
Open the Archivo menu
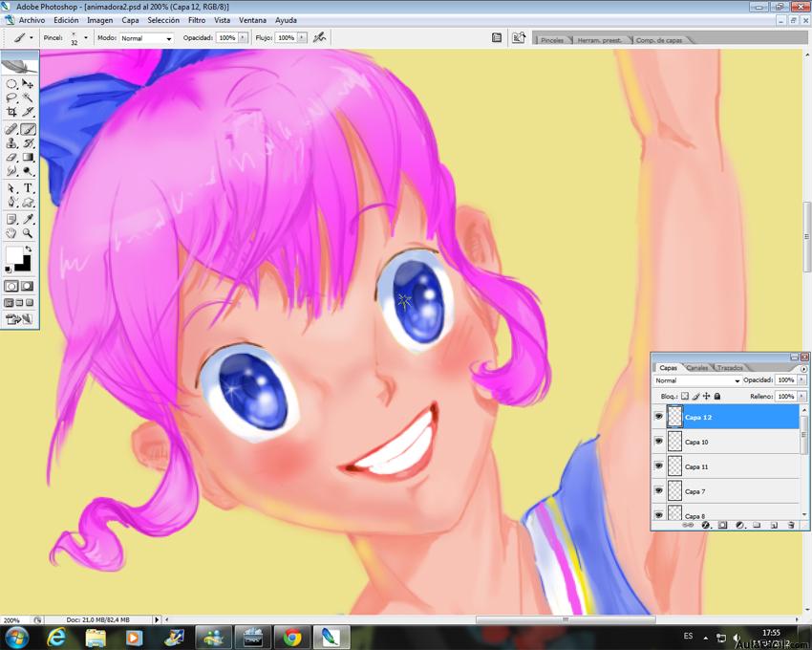click(x=32, y=20)
